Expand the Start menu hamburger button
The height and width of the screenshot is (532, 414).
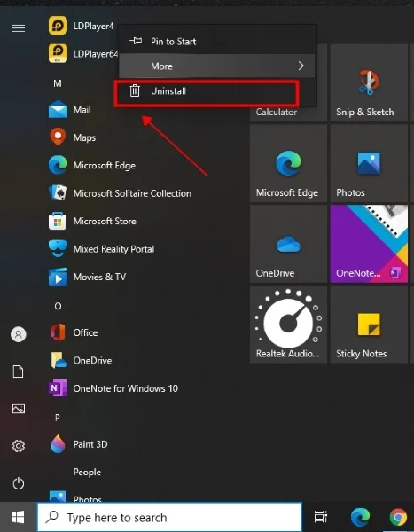19,28
